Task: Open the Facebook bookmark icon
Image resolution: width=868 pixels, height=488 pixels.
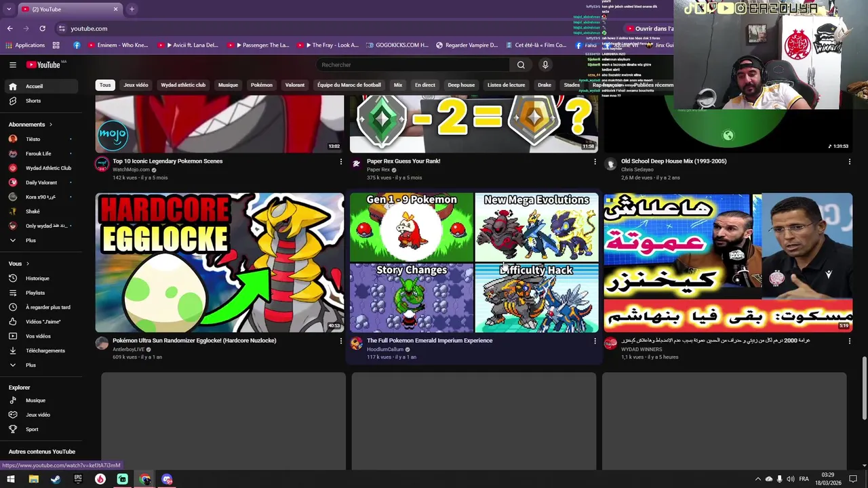Action: click(x=77, y=45)
